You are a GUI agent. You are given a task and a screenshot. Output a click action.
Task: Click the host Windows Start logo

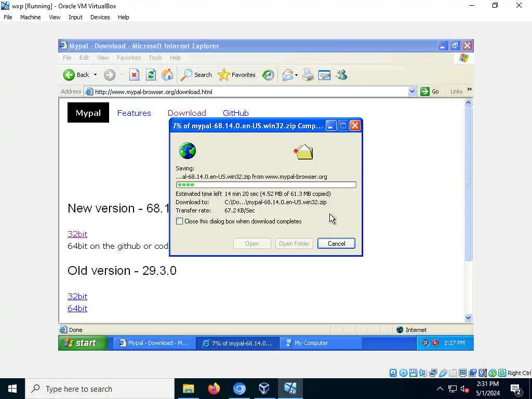(x=12, y=389)
